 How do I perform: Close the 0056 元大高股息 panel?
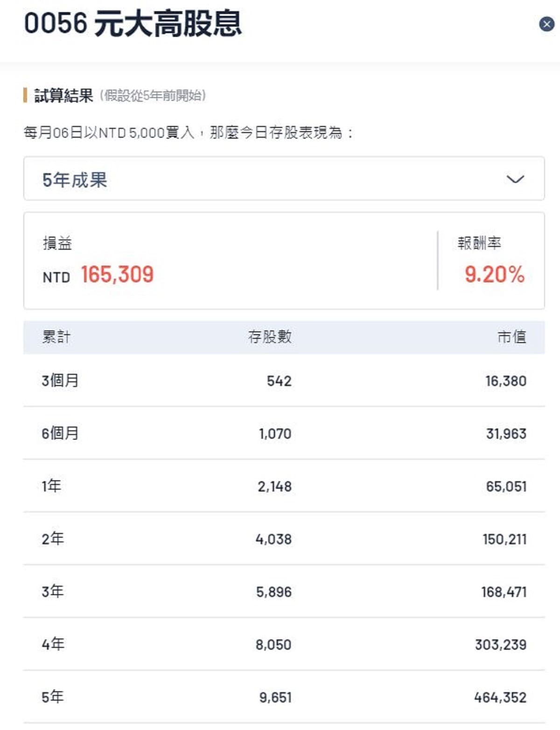pos(546,24)
